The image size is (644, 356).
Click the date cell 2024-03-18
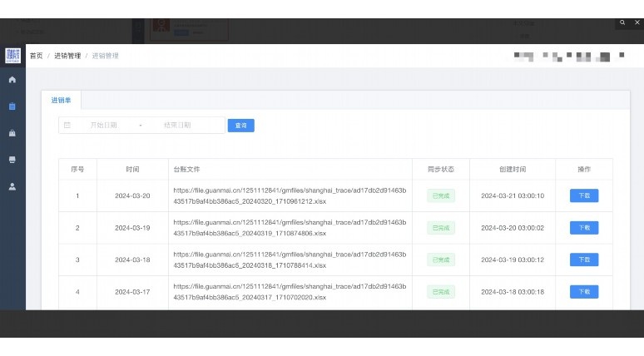pos(132,260)
